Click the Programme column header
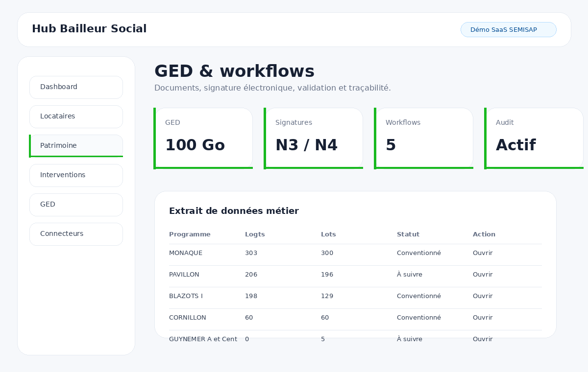 [x=190, y=234]
